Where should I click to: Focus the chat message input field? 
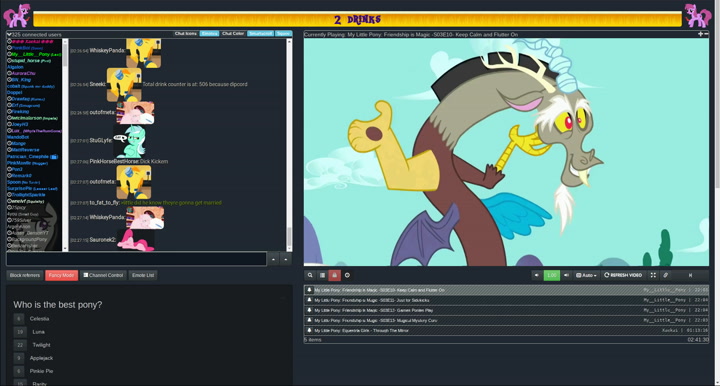(x=136, y=259)
